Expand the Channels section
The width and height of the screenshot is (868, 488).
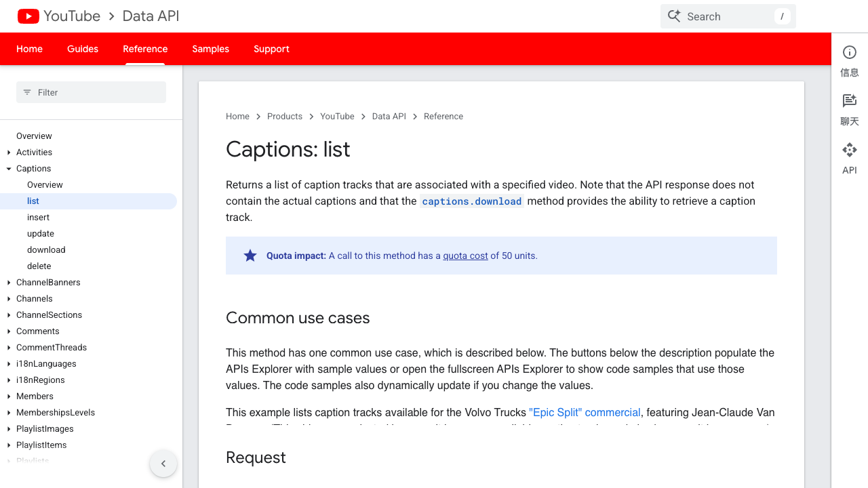9,299
